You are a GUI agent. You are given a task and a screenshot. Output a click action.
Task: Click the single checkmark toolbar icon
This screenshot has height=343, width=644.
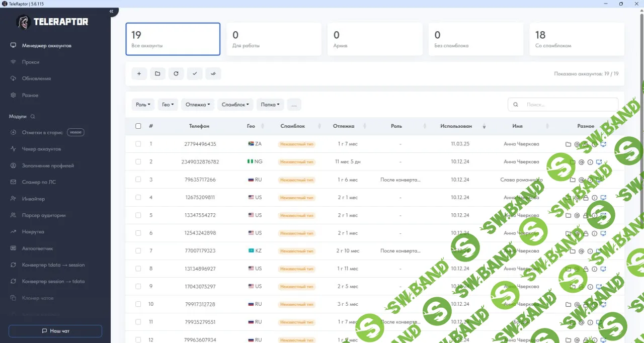194,73
